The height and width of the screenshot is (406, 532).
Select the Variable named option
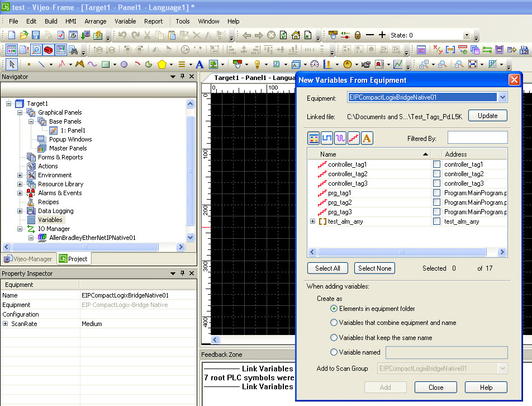(x=334, y=352)
